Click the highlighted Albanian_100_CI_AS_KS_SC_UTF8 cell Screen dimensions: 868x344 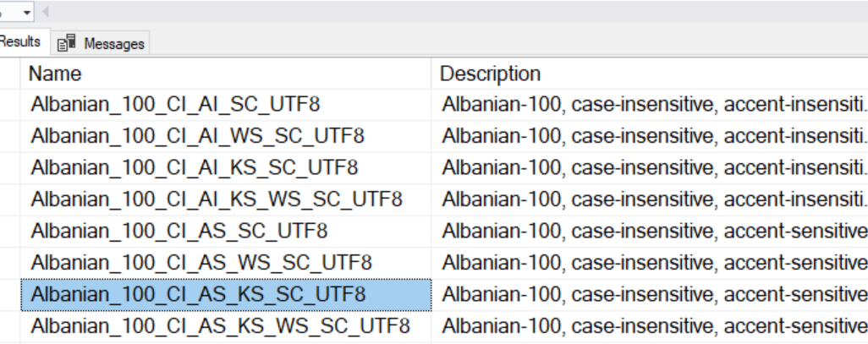pyautogui.click(x=198, y=294)
